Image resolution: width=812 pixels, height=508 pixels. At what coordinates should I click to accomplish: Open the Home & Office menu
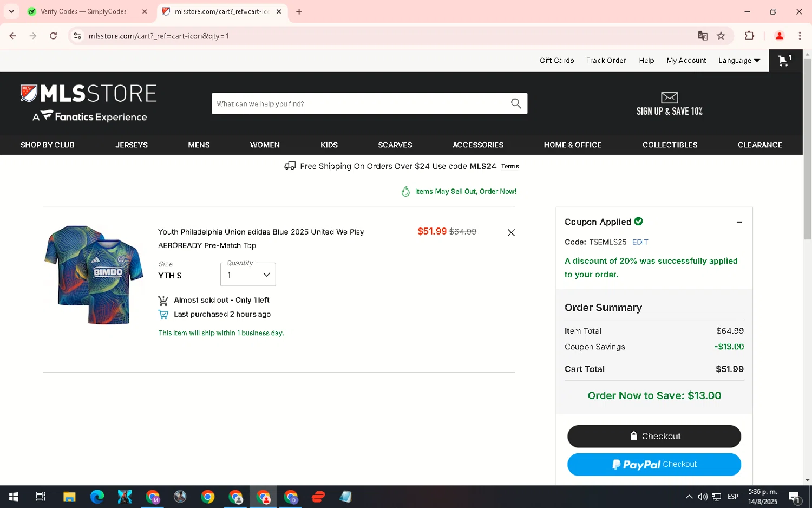pos(573,145)
